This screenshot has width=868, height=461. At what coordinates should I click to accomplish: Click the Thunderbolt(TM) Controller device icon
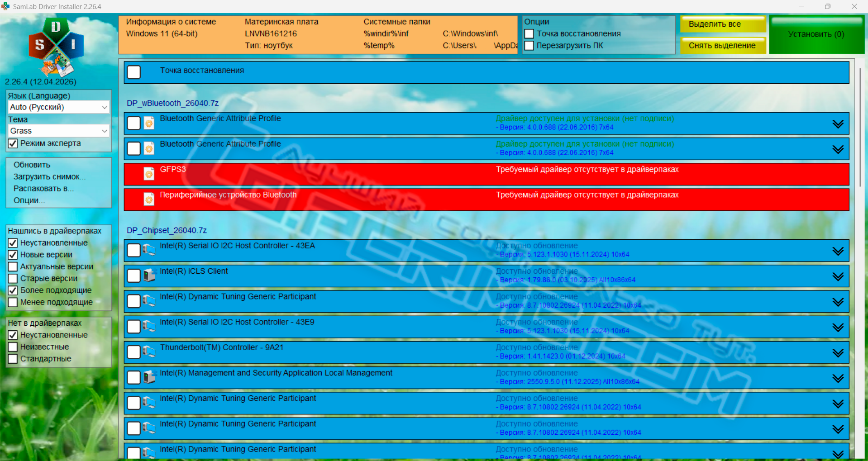(x=149, y=352)
